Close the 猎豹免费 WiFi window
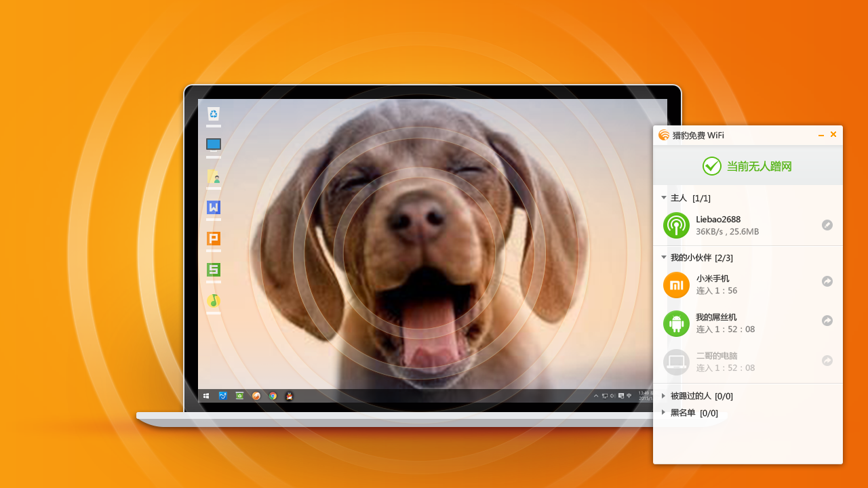 coord(833,135)
